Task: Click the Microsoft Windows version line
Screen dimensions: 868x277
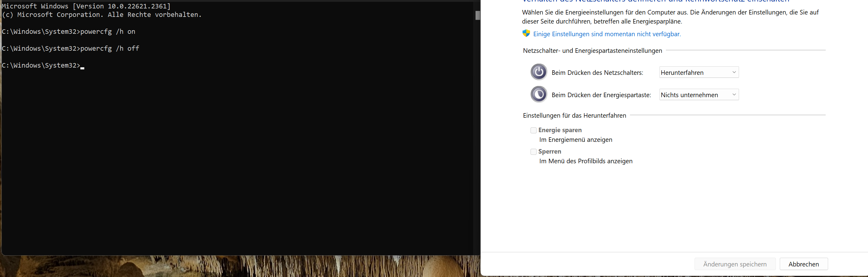Action: pos(86,6)
